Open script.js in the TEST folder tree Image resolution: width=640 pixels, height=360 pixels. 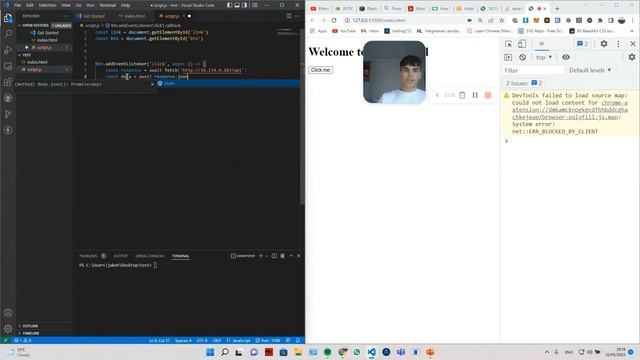(34, 69)
